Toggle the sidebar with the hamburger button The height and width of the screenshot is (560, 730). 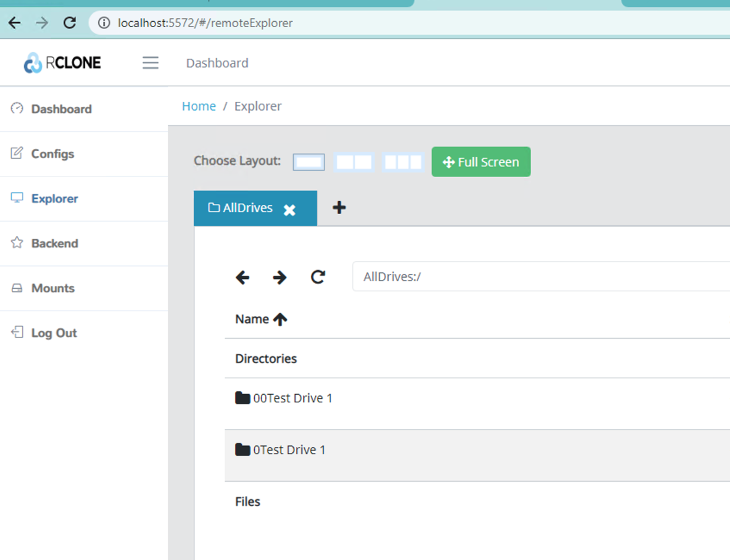[x=150, y=62]
